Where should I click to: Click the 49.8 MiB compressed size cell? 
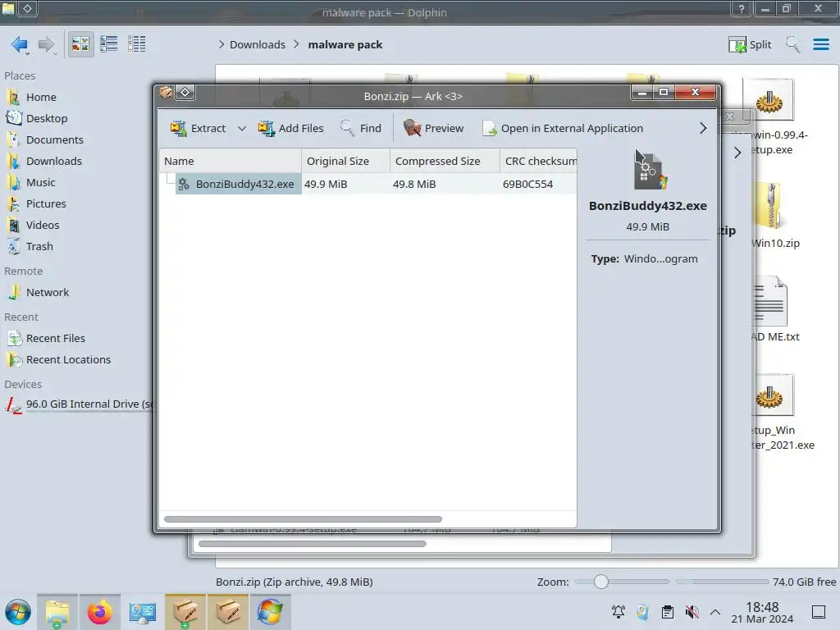coord(414,185)
